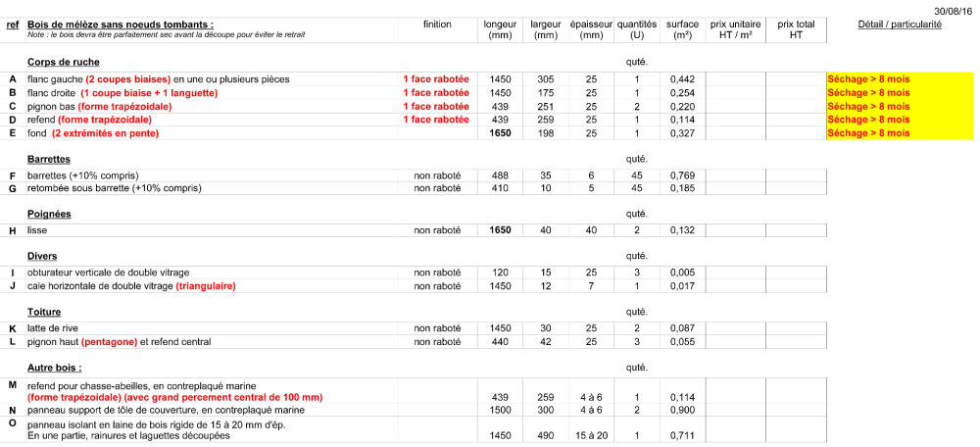
Task: Select the "lisse" description in row H
Action: (37, 230)
